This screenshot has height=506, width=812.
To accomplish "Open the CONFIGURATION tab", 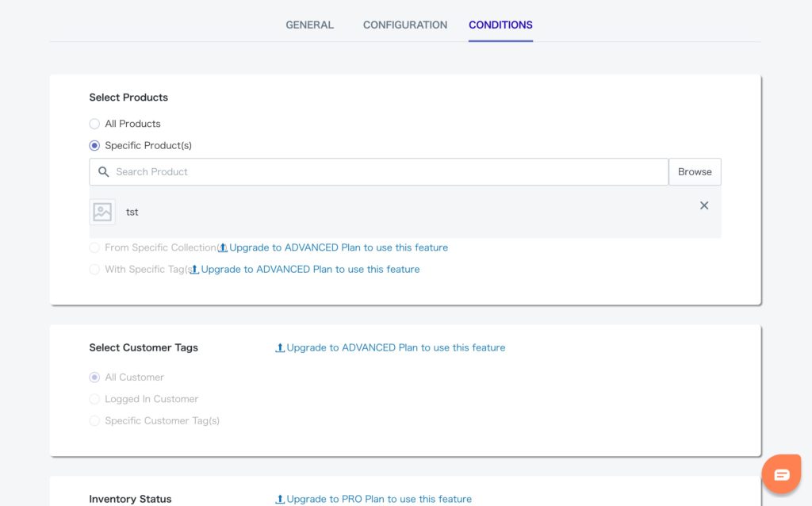I will (404, 25).
